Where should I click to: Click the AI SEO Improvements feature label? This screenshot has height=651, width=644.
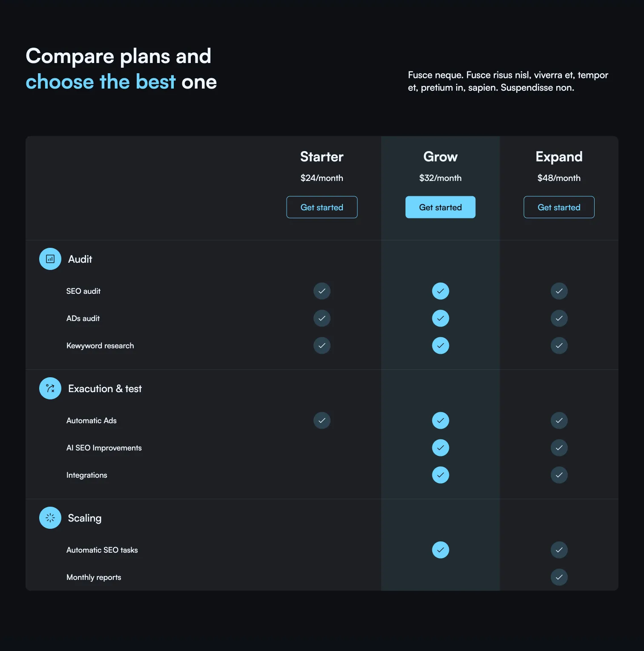(x=104, y=448)
